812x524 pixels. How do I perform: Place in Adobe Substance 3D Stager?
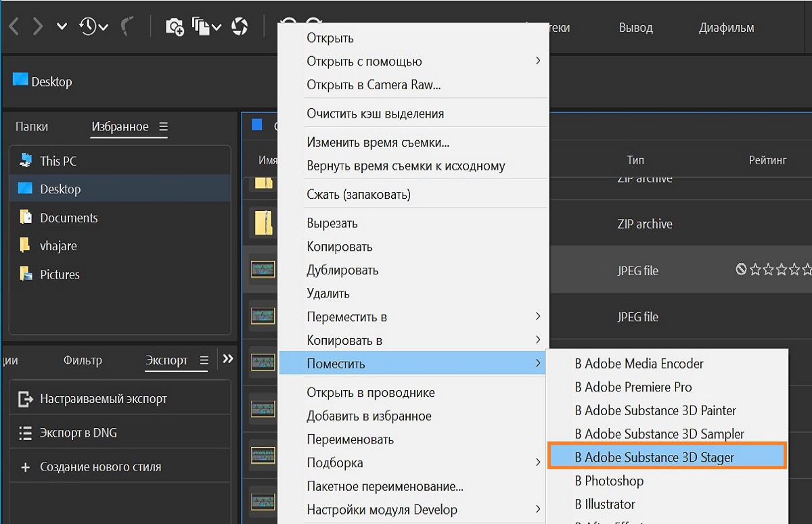[667, 457]
